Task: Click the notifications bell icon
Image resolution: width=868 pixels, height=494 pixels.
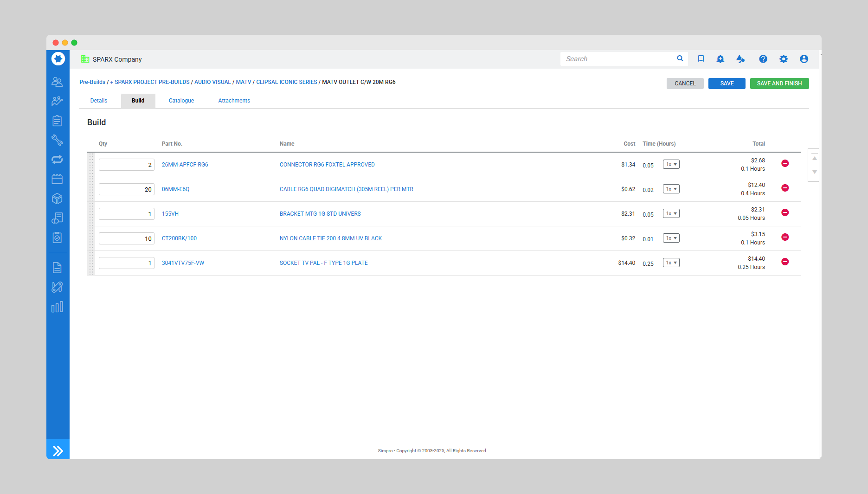Action: click(x=720, y=59)
